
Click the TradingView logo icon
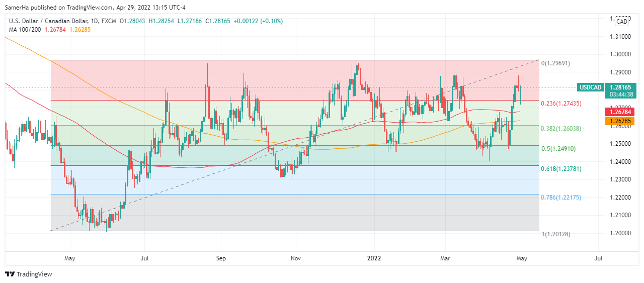pyautogui.click(x=10, y=274)
